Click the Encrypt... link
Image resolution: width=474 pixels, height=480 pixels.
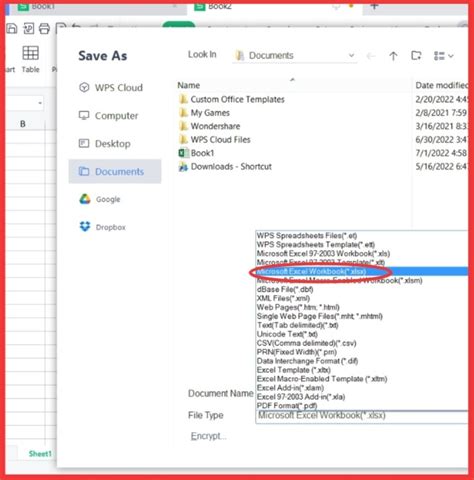(208, 436)
